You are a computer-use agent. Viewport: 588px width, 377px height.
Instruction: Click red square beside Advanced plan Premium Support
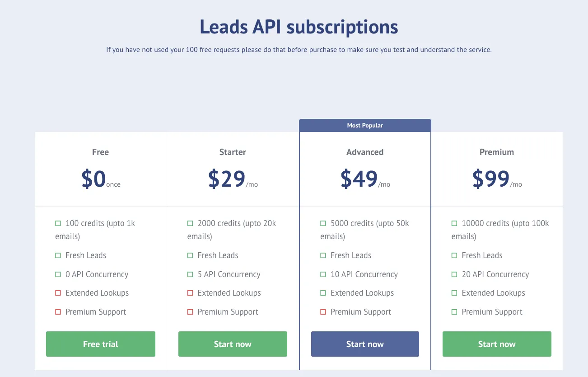pos(323,312)
